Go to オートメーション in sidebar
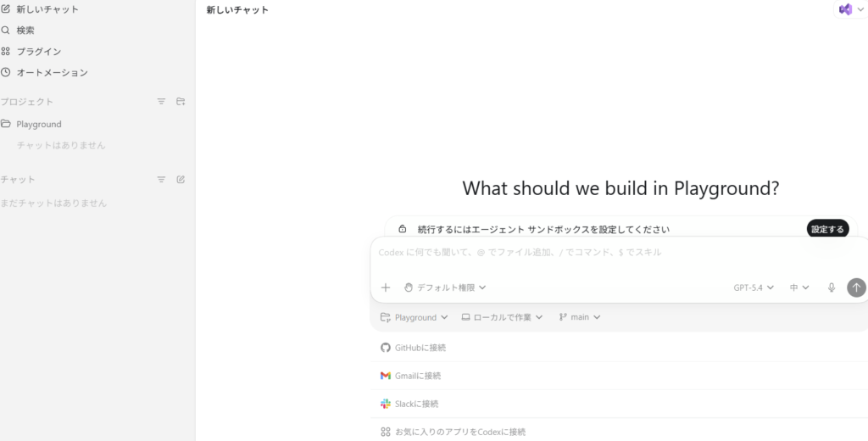 pos(52,72)
